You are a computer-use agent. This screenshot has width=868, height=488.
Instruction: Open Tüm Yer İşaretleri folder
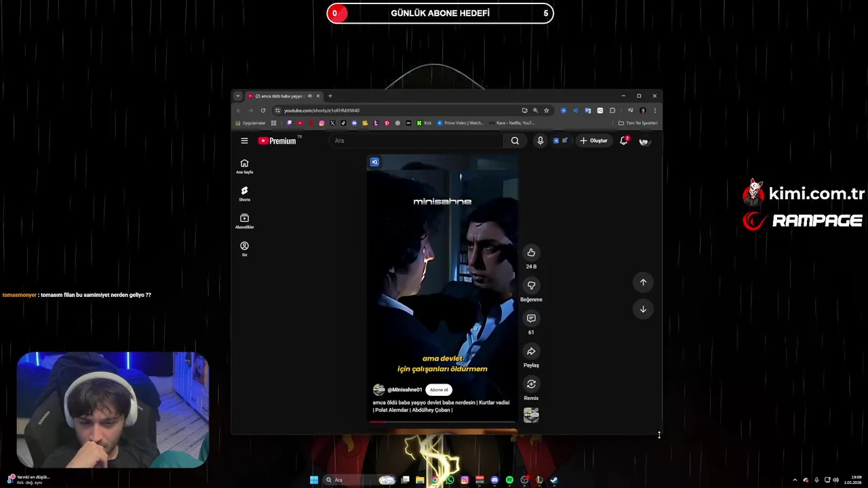(637, 123)
